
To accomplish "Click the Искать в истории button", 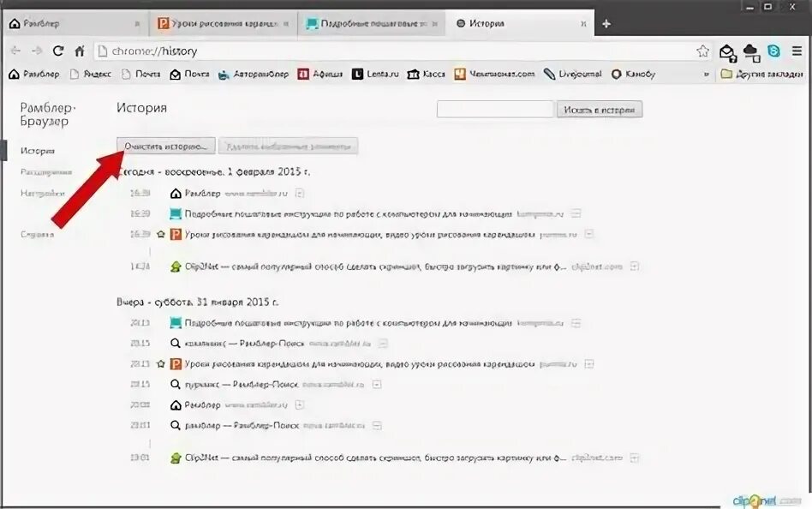I will coord(600,110).
